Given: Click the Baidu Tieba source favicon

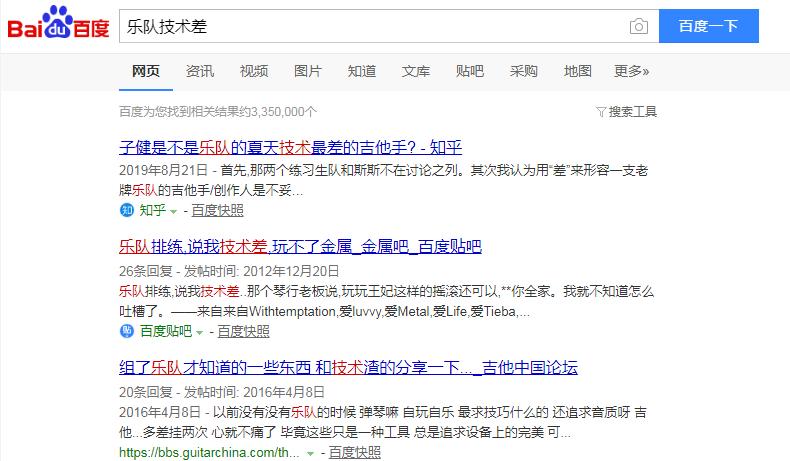Looking at the screenshot, I should tap(126, 331).
